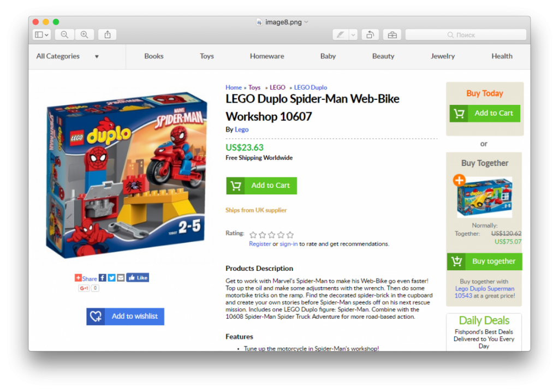Follow the LEGO Duplo breadcrumb link
Image resolution: width=559 pixels, height=392 pixels.
click(x=311, y=87)
